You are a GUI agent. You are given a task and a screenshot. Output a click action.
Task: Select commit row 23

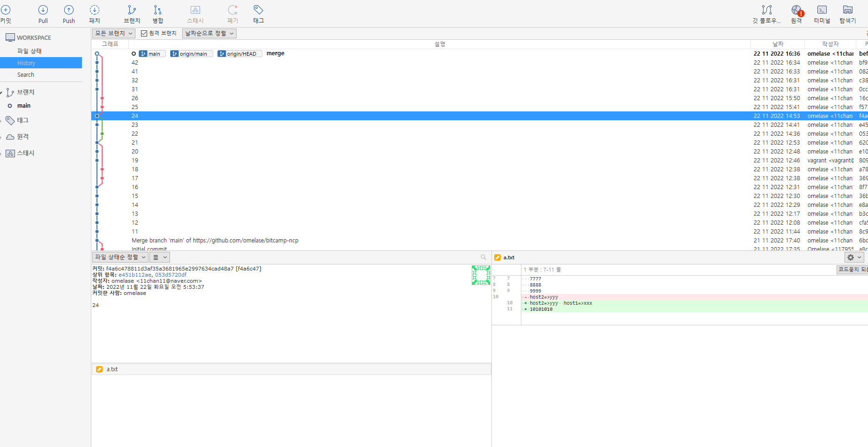click(480, 125)
